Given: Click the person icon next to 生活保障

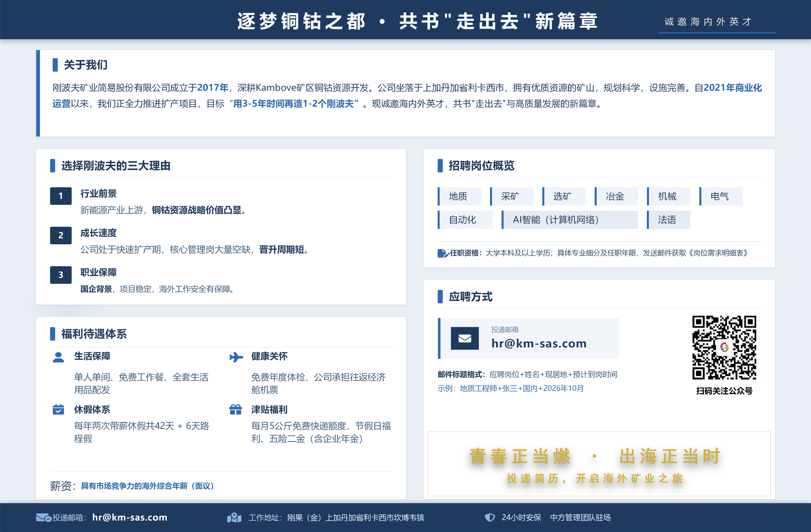Looking at the screenshot, I should click(58, 357).
